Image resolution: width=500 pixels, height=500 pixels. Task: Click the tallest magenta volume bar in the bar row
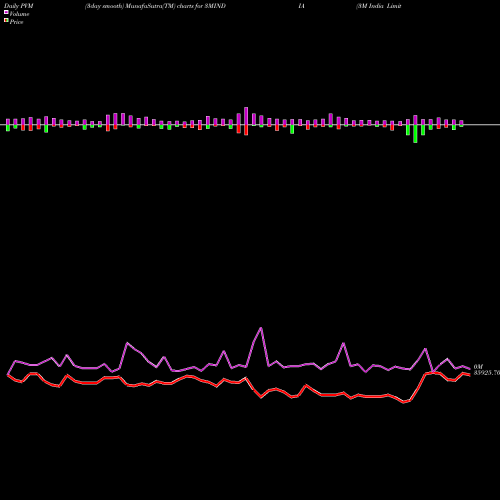click(x=246, y=116)
